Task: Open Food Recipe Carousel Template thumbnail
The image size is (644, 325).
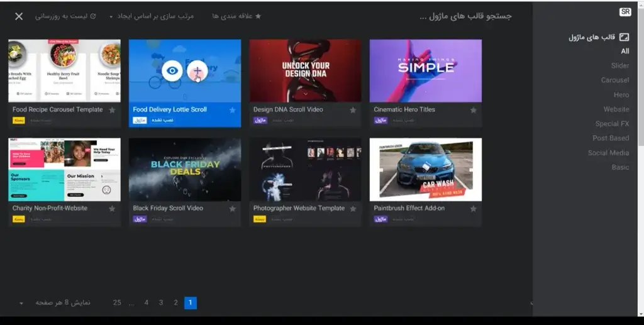Action: (x=65, y=70)
